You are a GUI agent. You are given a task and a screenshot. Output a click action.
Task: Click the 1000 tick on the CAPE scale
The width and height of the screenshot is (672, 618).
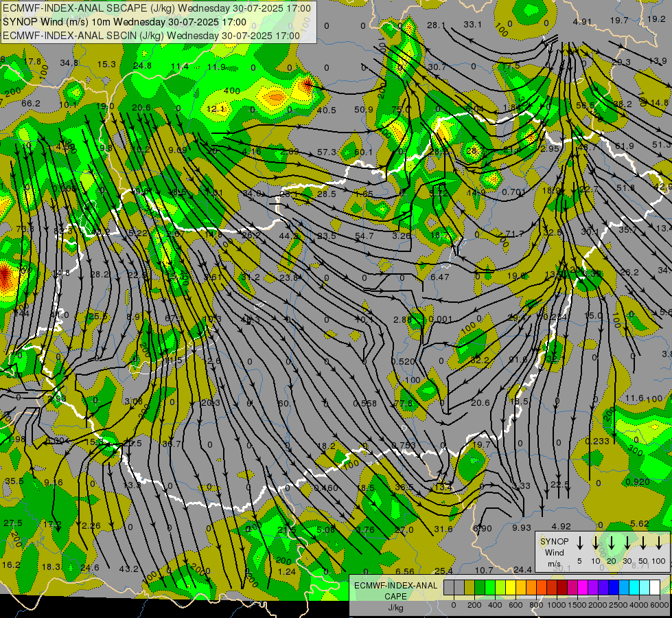(x=556, y=605)
